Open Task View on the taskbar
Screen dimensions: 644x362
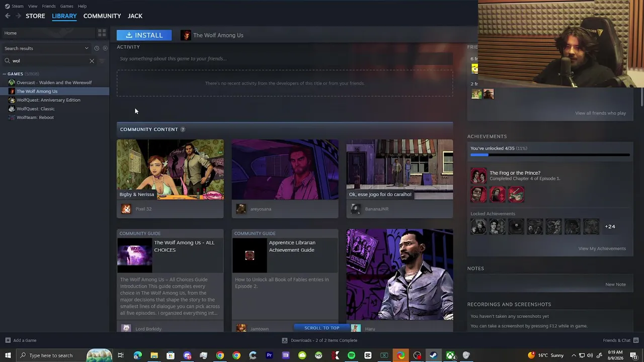121,355
